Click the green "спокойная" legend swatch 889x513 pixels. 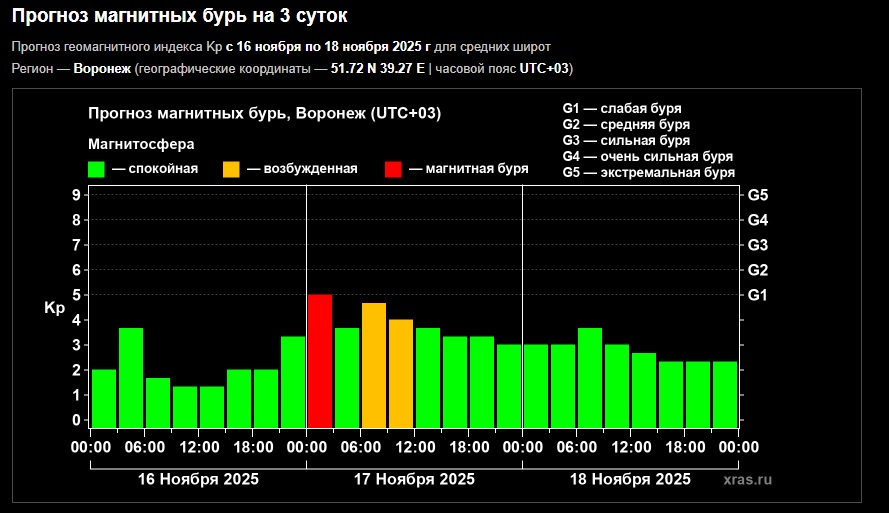pyautogui.click(x=97, y=169)
